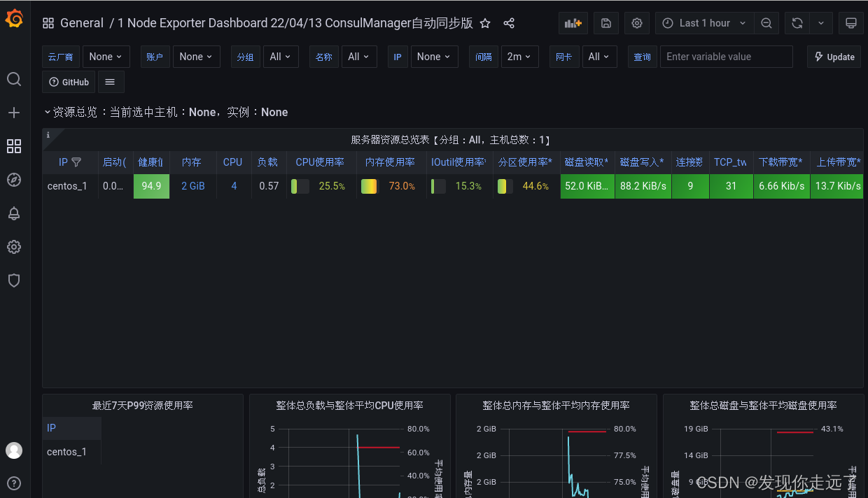Save the dashboard with disk icon
Viewport: 868px width, 498px height.
606,23
